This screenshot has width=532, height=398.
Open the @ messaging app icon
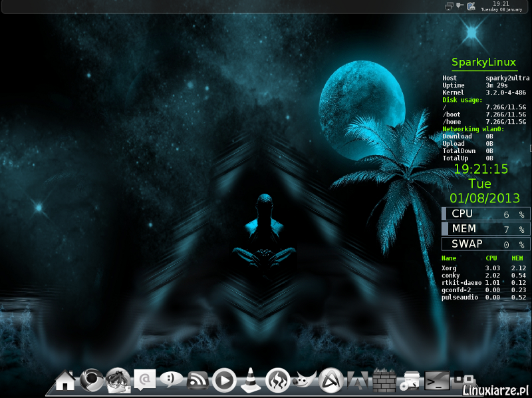[x=143, y=378]
